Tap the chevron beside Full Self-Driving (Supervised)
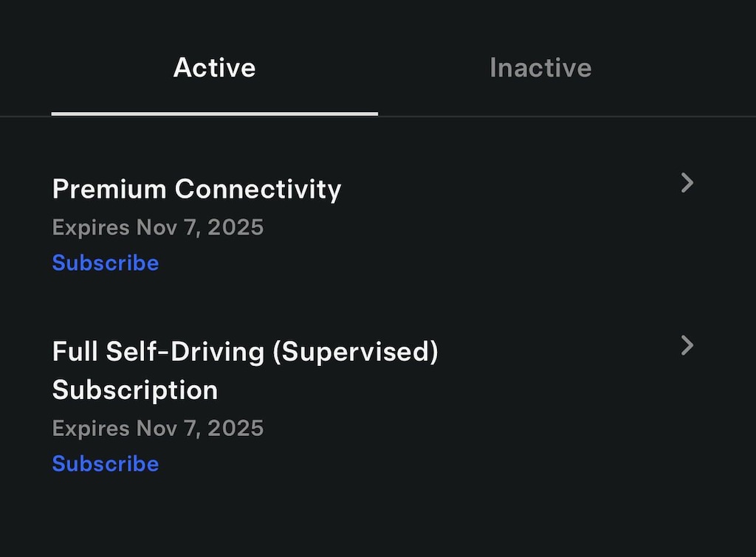 (687, 345)
